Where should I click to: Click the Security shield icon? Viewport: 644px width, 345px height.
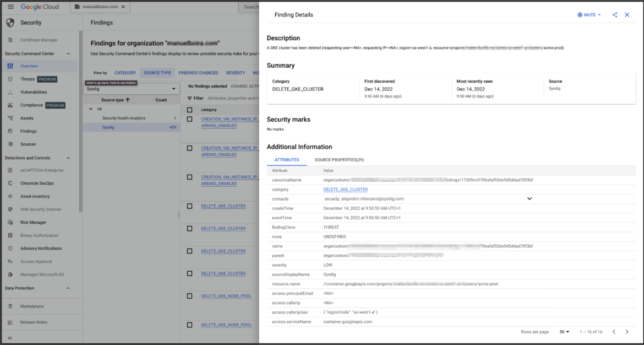click(10, 23)
